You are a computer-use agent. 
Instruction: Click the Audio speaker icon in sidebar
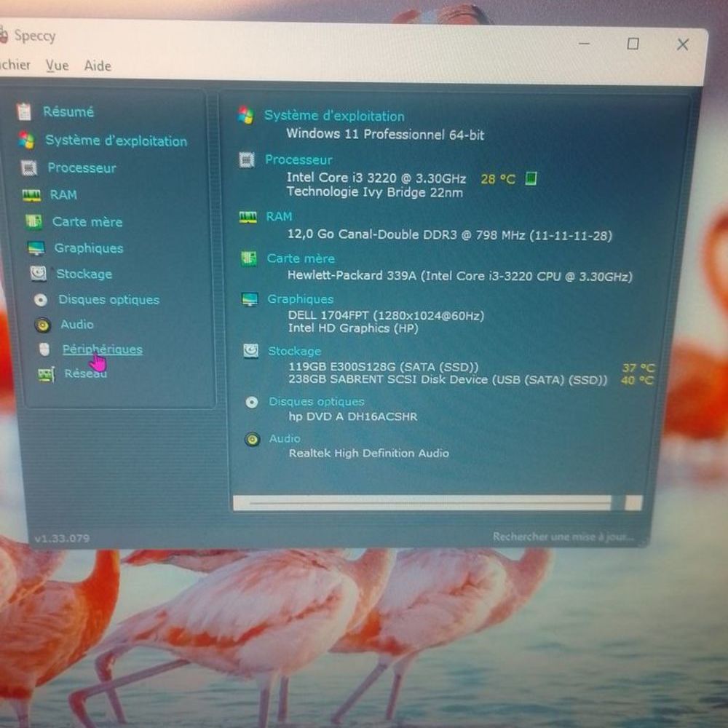pyautogui.click(x=43, y=325)
